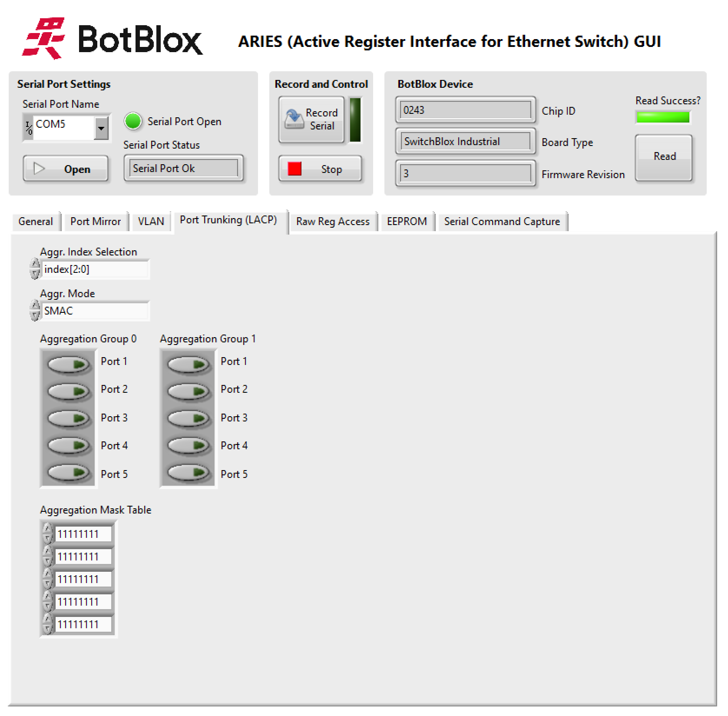Toggle Port 1 in Aggregation Group 0

pos(69,365)
